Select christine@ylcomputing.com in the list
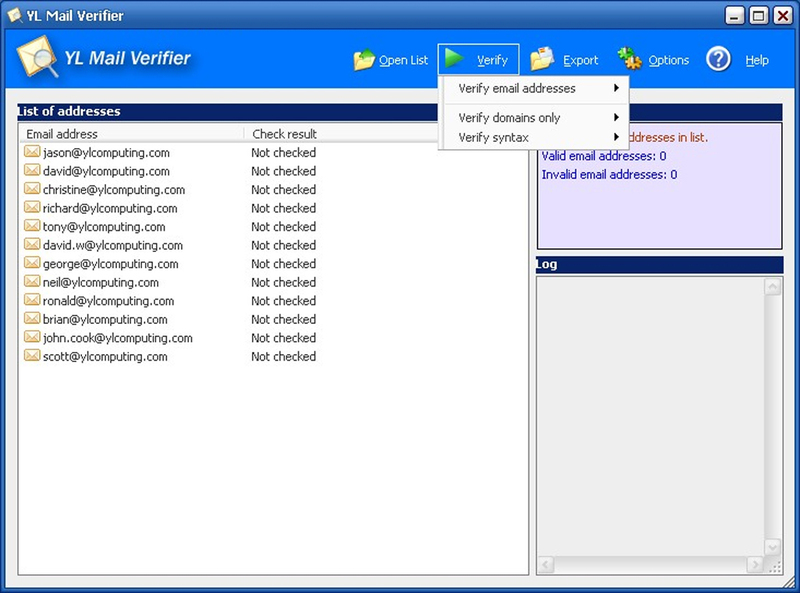 [114, 190]
